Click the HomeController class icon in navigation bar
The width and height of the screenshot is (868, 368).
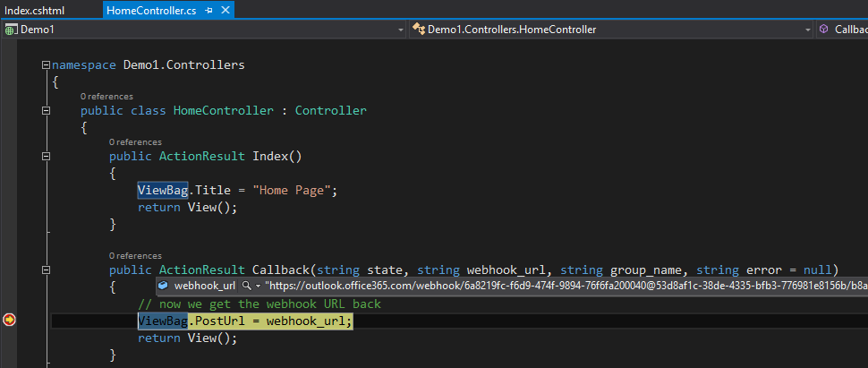[x=419, y=30]
